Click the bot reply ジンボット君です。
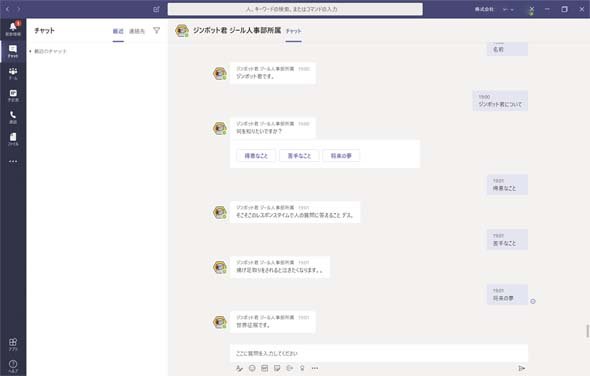Screen dimensions: 590x376 (x=273, y=73)
